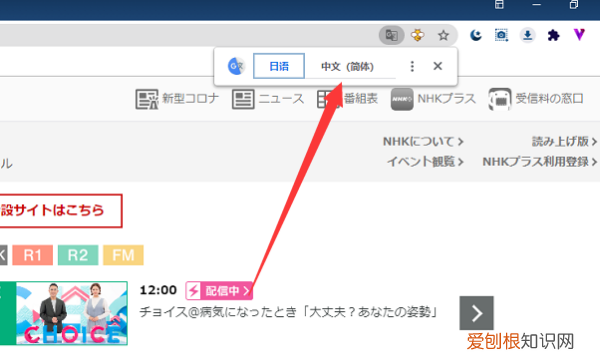The width and height of the screenshot is (600, 360).
Task: Click the NHK plus logo icon
Action: [x=402, y=99]
